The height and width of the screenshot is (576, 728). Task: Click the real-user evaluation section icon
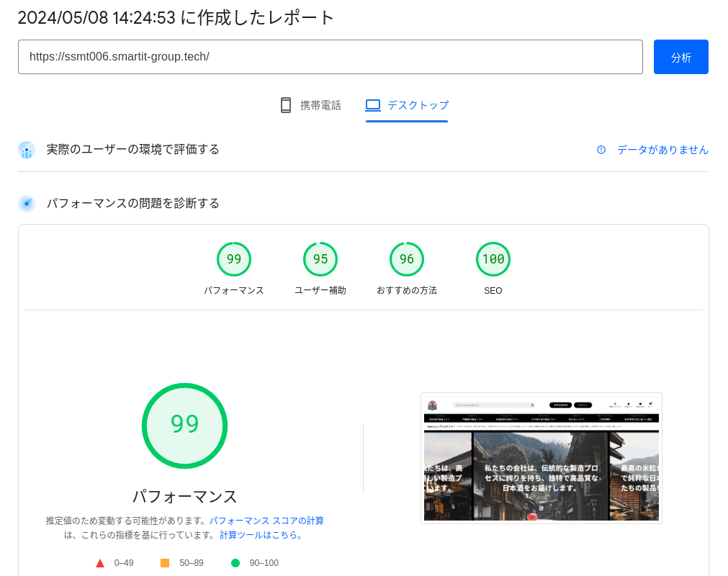[x=27, y=150]
